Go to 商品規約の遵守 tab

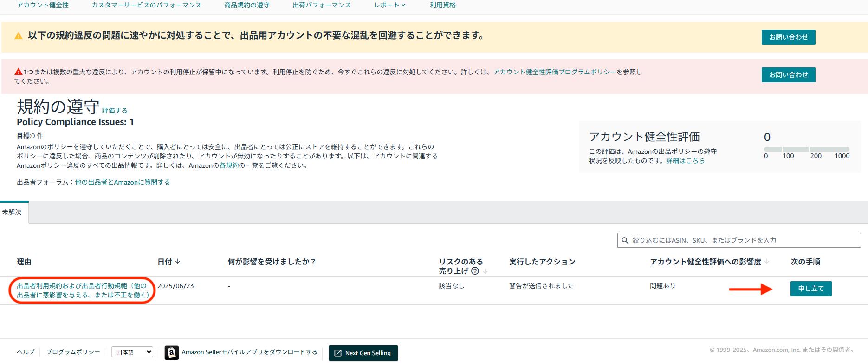pyautogui.click(x=247, y=5)
